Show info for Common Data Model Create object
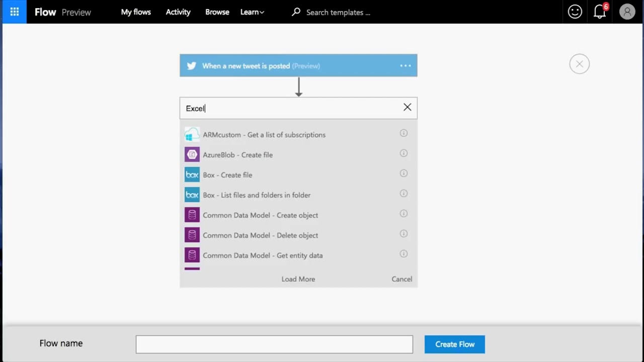The width and height of the screenshot is (644, 362). coord(404,214)
